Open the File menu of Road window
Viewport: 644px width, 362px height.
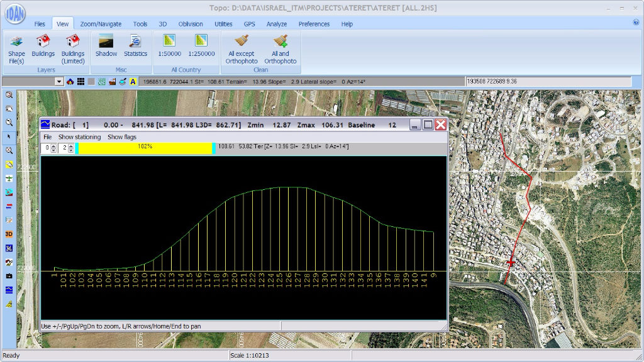point(47,137)
